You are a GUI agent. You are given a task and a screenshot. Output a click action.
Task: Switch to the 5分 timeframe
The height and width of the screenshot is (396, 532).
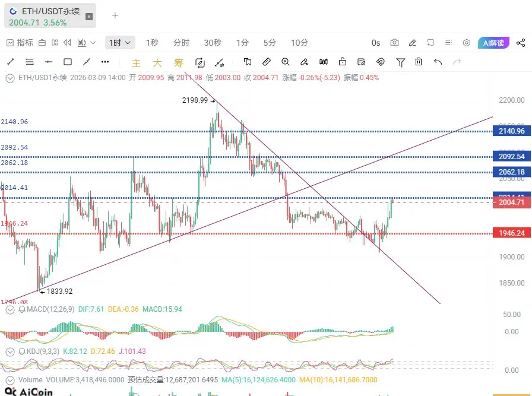click(x=270, y=43)
